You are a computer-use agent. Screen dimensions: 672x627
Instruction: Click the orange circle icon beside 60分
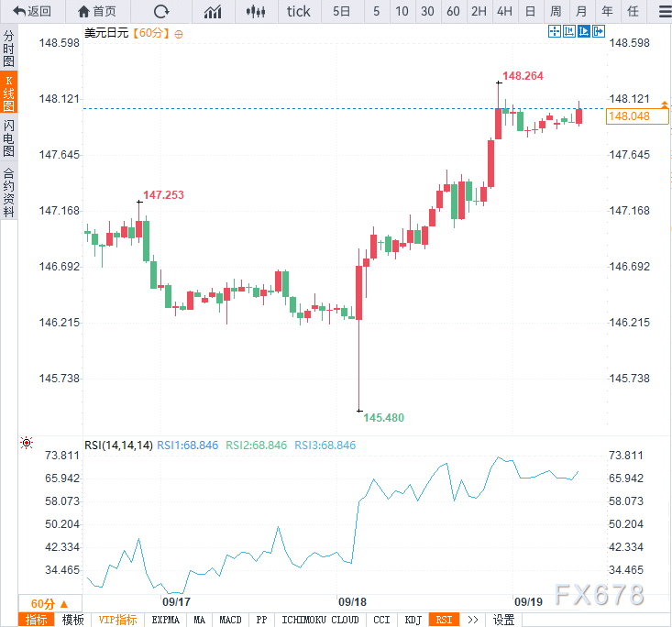tap(179, 34)
